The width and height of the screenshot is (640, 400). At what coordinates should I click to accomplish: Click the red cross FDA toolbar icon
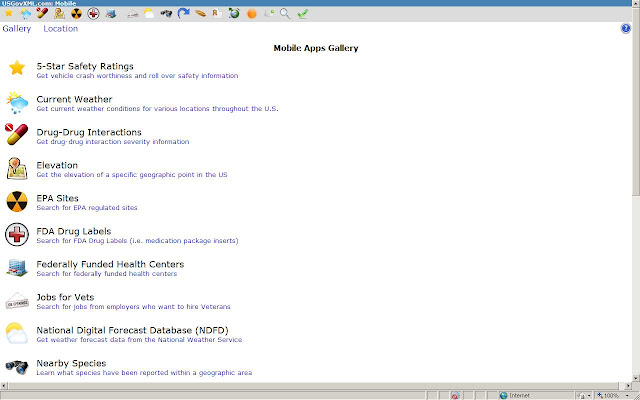(93, 14)
